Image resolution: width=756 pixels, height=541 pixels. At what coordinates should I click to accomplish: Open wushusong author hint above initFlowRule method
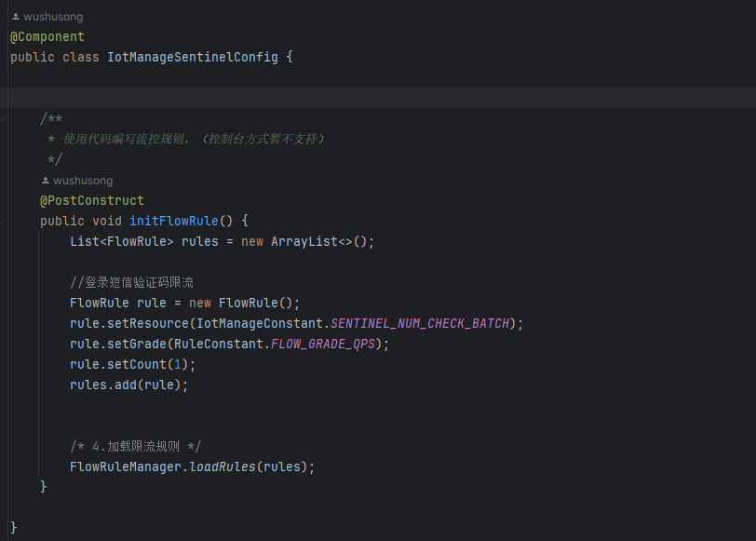(x=83, y=181)
